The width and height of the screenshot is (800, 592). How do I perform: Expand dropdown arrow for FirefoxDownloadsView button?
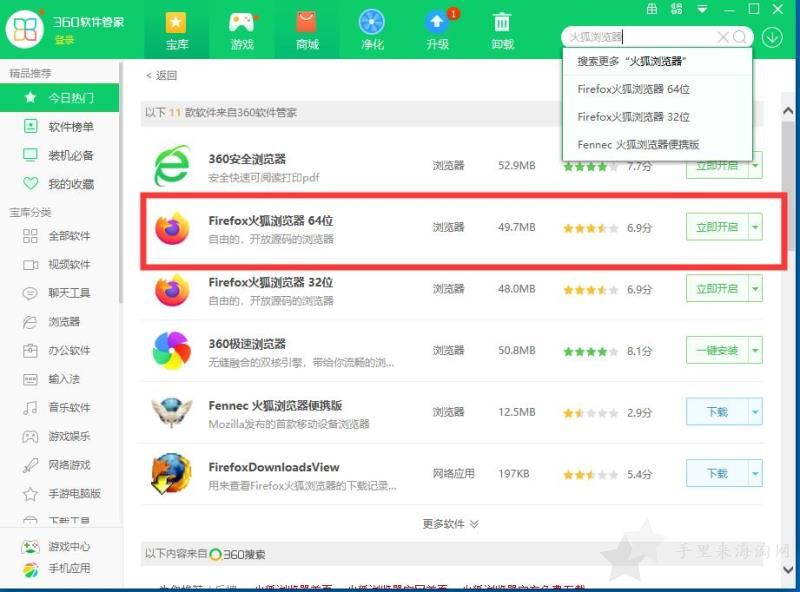pyautogui.click(x=755, y=474)
